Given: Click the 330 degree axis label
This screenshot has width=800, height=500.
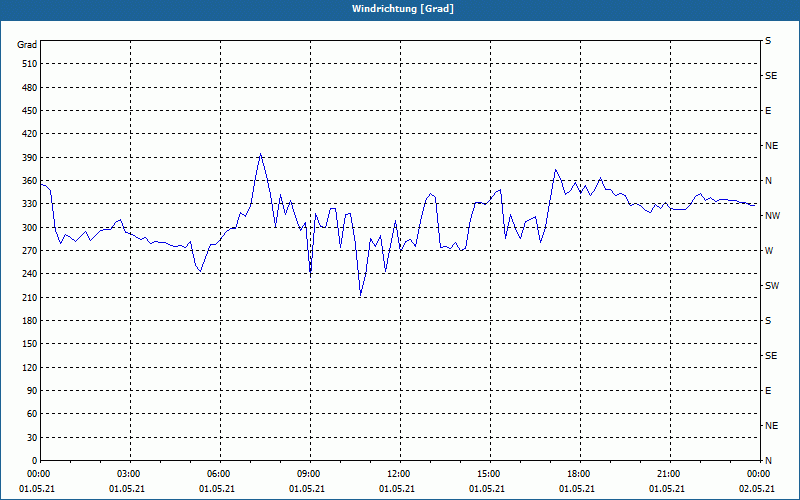Looking at the screenshot, I should (x=30, y=204).
